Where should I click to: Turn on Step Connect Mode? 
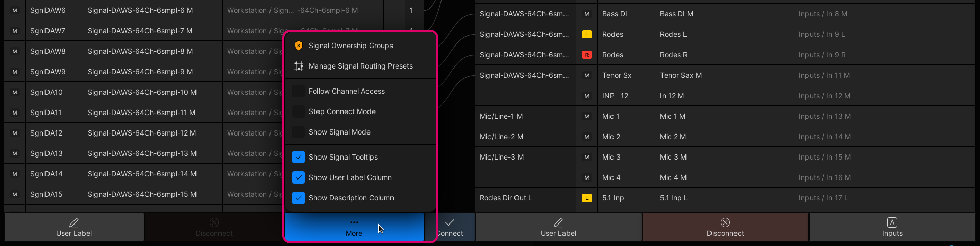[299, 111]
